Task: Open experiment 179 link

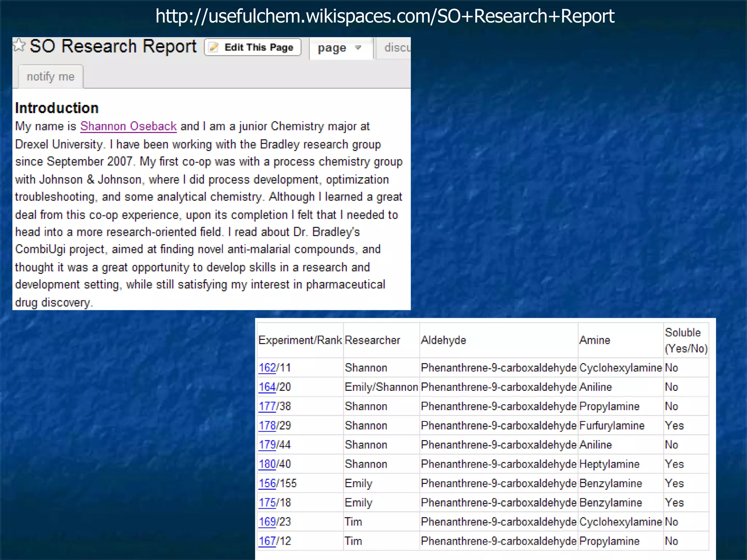Action: [x=267, y=445]
